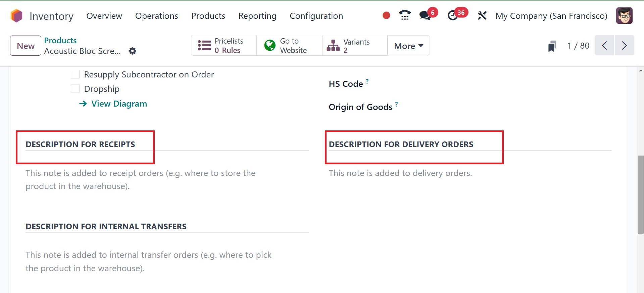Click the red recording indicator icon
The width and height of the screenshot is (644, 293).
pyautogui.click(x=386, y=15)
